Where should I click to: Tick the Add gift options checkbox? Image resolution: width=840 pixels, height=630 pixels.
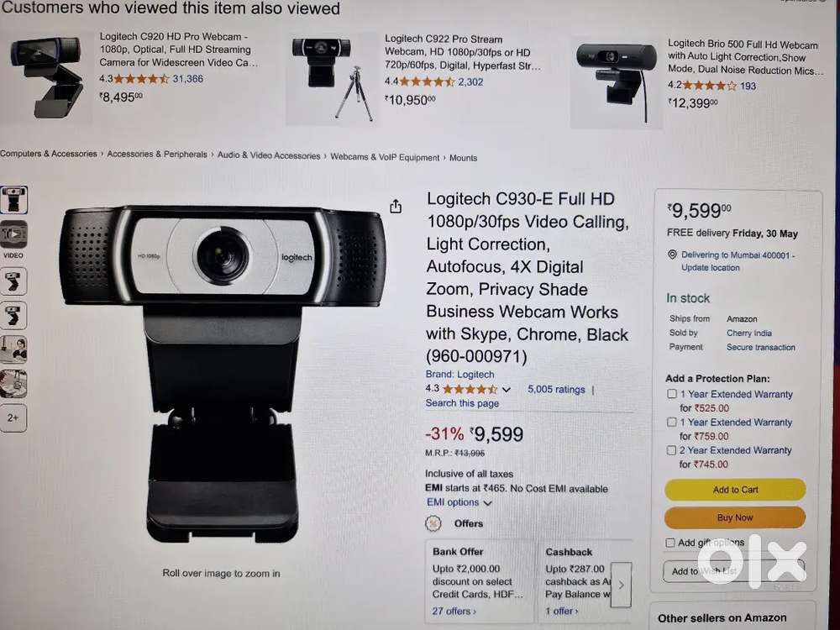click(670, 543)
